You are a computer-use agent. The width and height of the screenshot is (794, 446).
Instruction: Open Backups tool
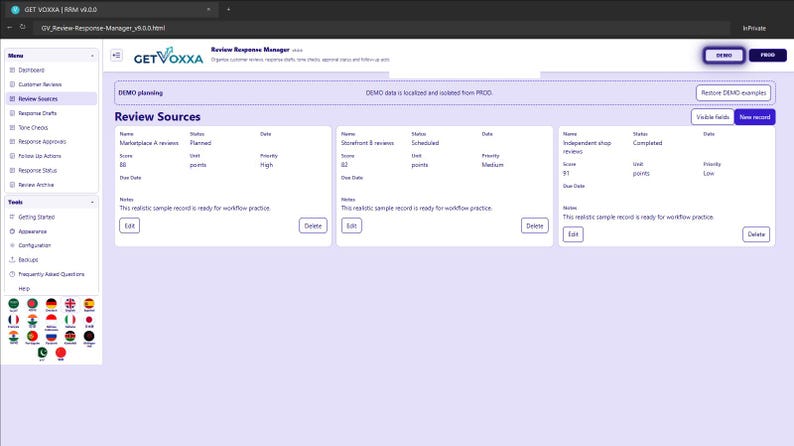click(51, 260)
